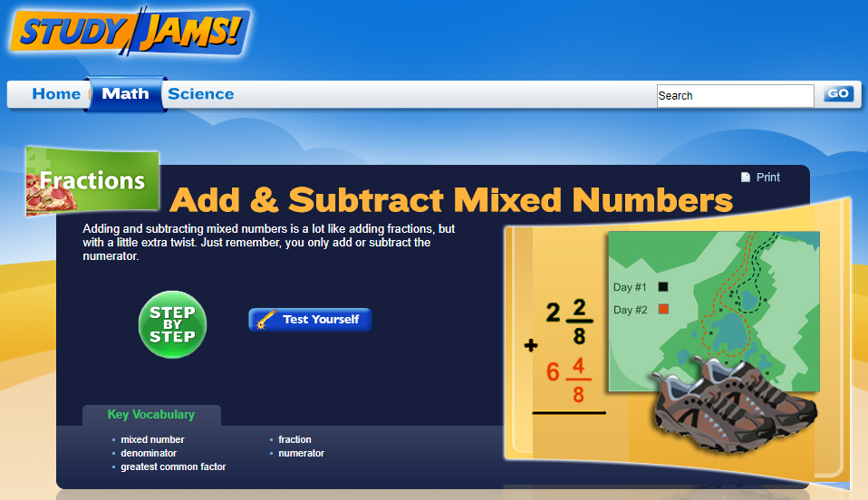Click the paragraph about adding mixed numbers

(268, 243)
